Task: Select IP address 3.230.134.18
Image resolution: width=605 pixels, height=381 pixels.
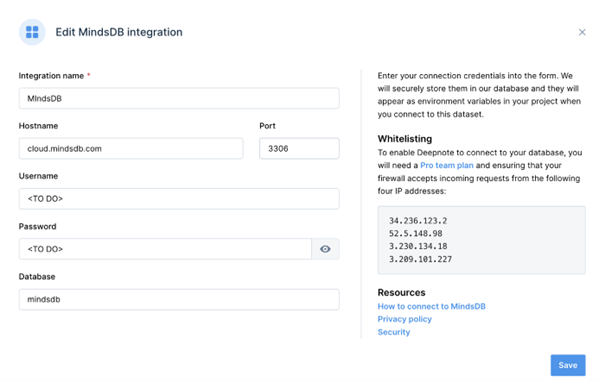Action: [418, 246]
